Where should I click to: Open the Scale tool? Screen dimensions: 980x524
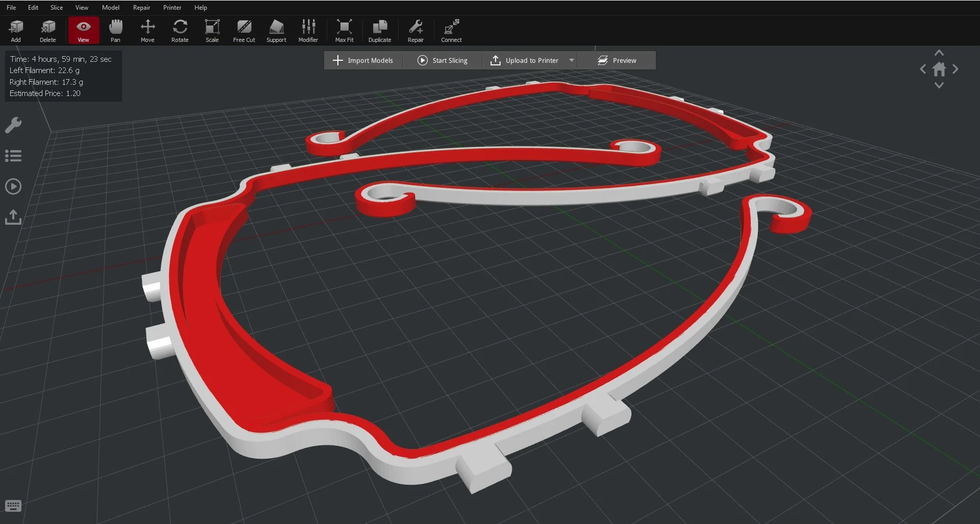coord(212,30)
